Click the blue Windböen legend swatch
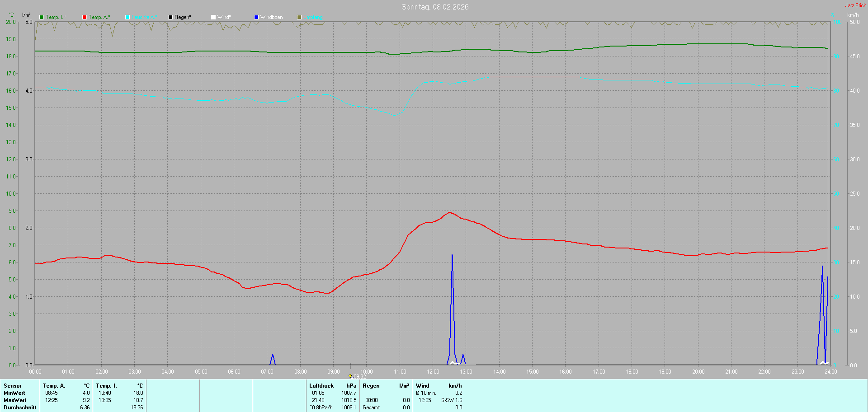Image resolution: width=868 pixels, height=412 pixels. tap(256, 17)
